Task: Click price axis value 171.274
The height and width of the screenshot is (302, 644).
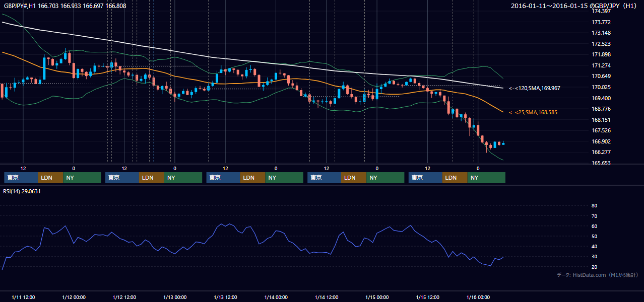Action: tap(601, 65)
